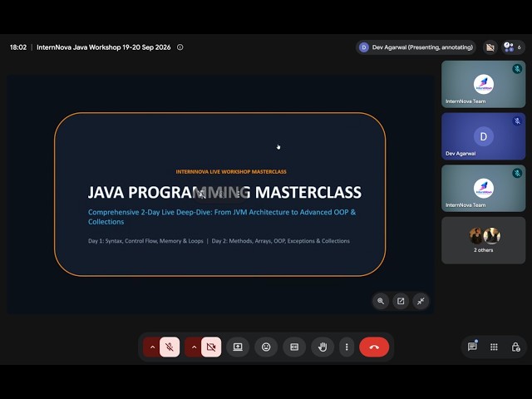Zoom into the presentation magnifier icon
Viewport: 532px width, 399px height.
381,301
